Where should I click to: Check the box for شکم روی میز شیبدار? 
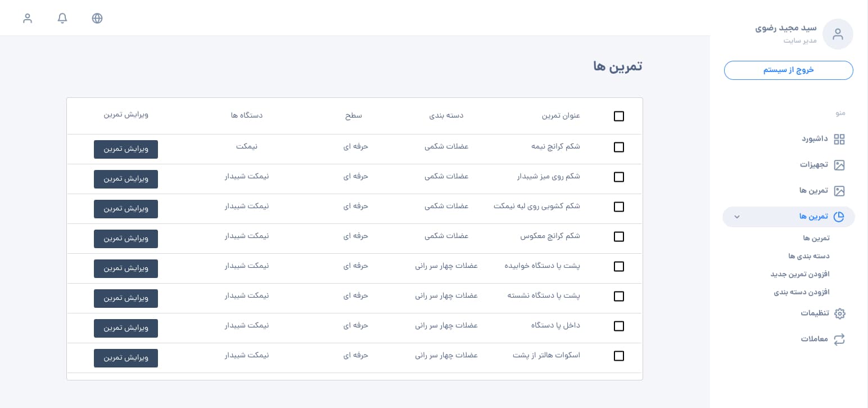[x=619, y=177]
